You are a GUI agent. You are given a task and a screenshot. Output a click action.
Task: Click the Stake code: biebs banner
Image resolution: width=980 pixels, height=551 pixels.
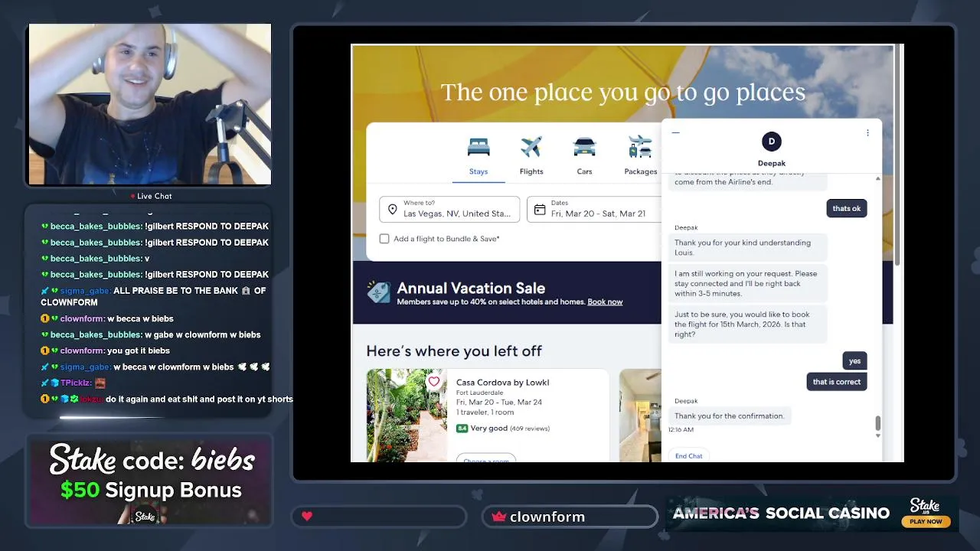pos(150,481)
